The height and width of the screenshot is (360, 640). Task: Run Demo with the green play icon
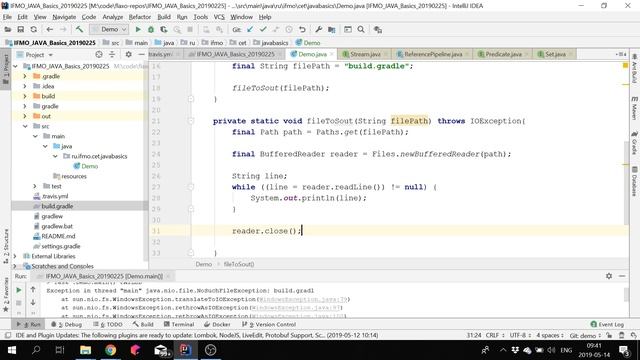point(138,29)
